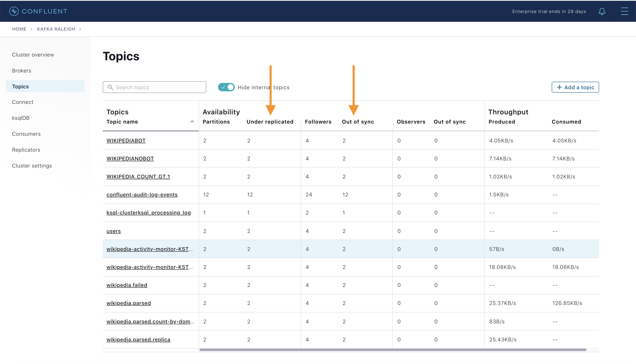636x364 pixels.
Task: Open the hamburger menu
Action: (624, 11)
